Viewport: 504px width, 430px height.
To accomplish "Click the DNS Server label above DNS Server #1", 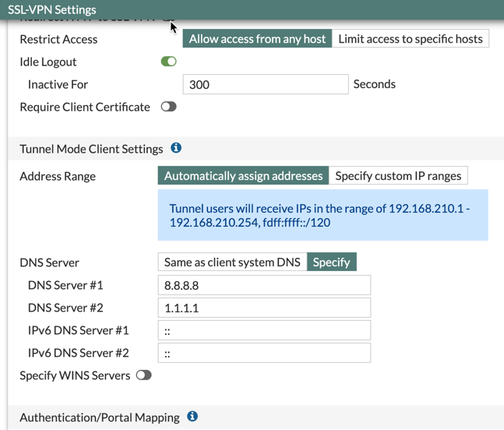I will point(49,263).
